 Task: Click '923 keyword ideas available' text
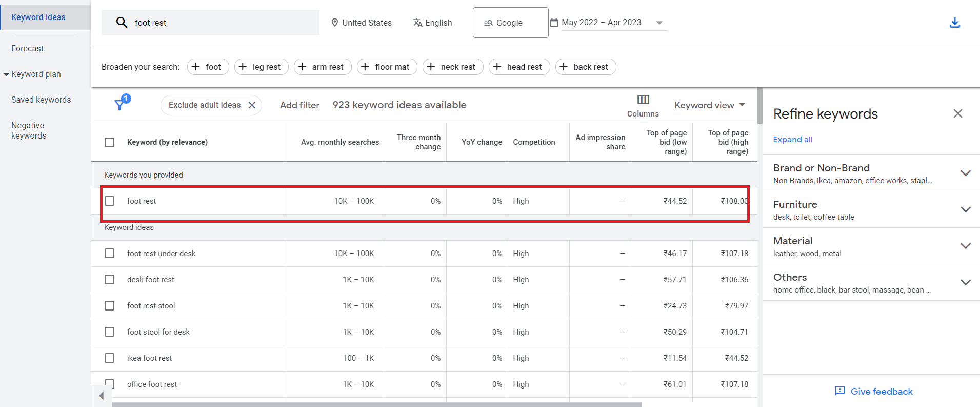click(399, 105)
